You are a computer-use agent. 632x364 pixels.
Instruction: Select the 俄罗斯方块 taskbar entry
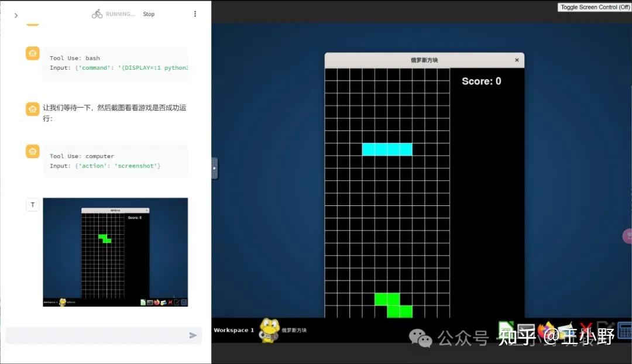pos(294,330)
